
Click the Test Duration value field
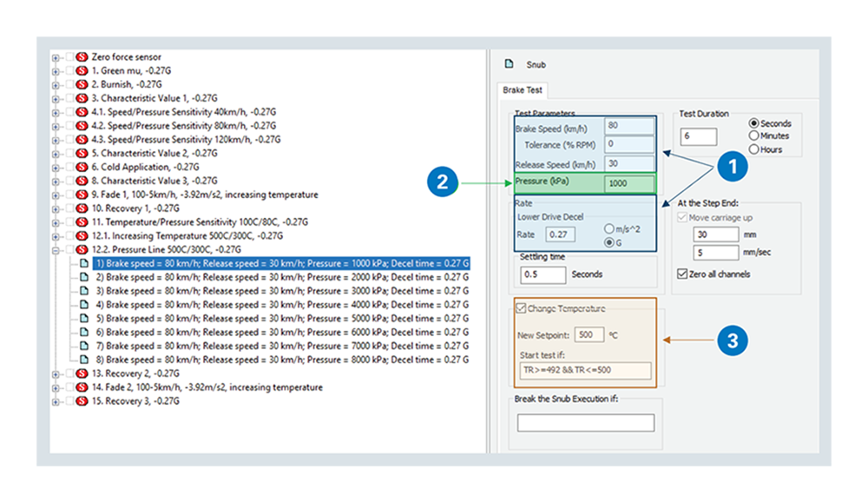coord(699,137)
